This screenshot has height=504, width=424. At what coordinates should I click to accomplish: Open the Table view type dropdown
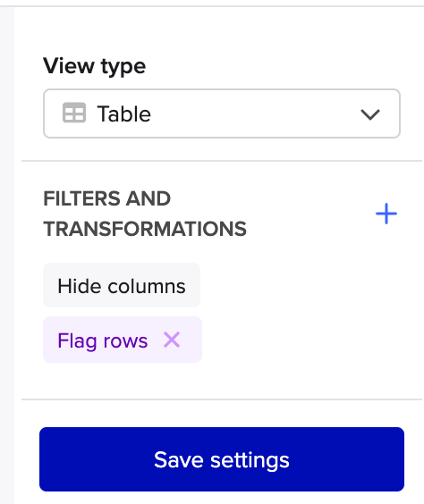point(222,113)
